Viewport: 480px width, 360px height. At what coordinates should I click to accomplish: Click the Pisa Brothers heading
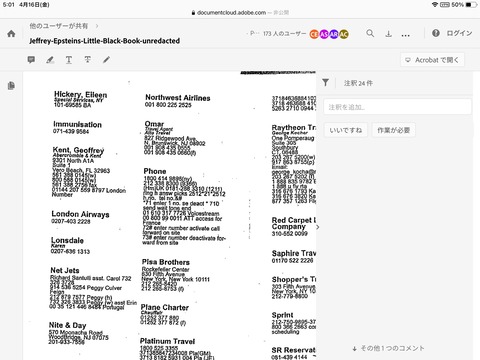tap(166, 262)
